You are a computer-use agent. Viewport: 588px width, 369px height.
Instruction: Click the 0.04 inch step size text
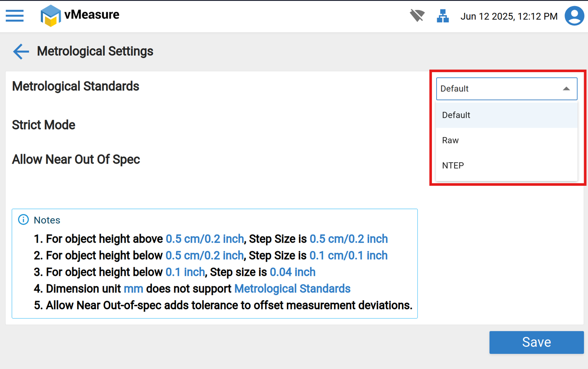[x=293, y=272]
